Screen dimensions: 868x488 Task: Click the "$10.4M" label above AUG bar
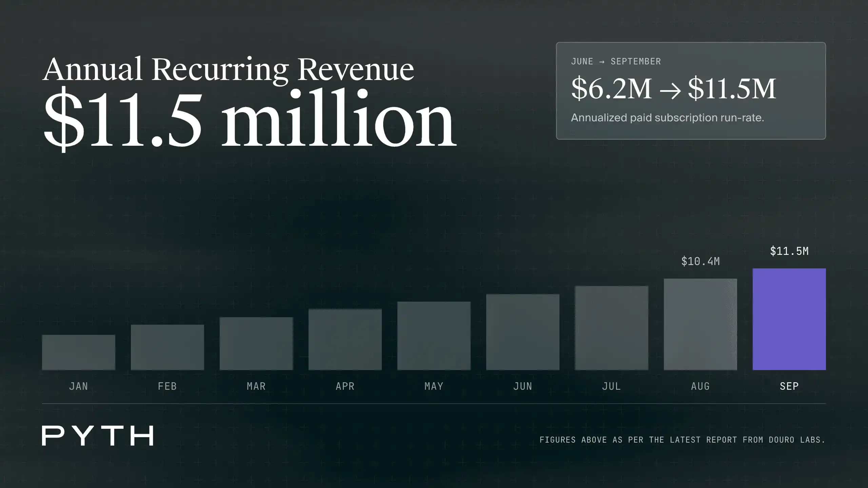coord(700,261)
